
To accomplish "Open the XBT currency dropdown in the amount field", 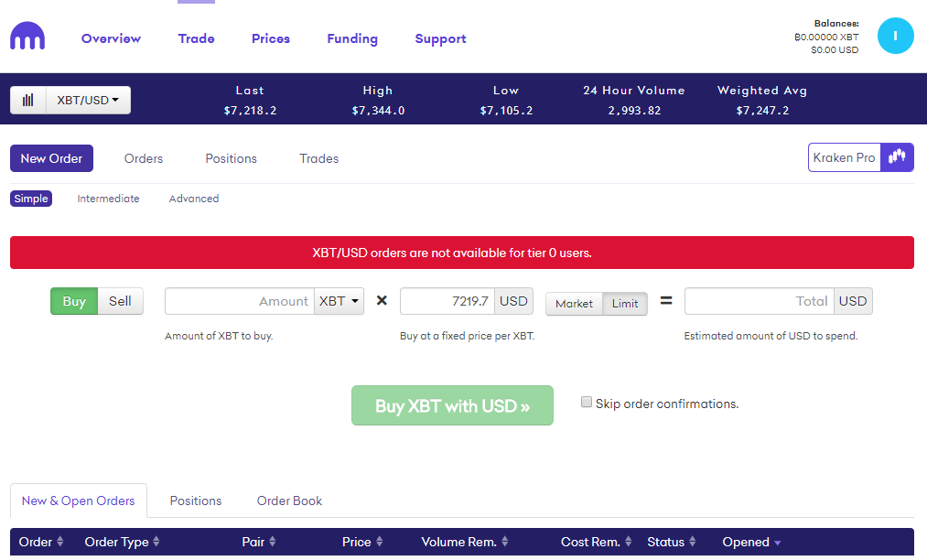I will tap(339, 300).
